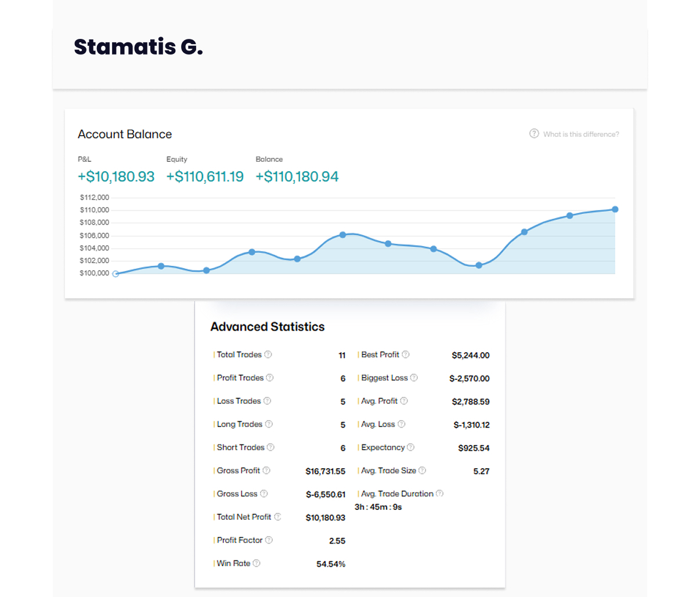Screen dimensions: 700x597
Task: Click the help icon next to Profit Factor
Action: [269, 540]
